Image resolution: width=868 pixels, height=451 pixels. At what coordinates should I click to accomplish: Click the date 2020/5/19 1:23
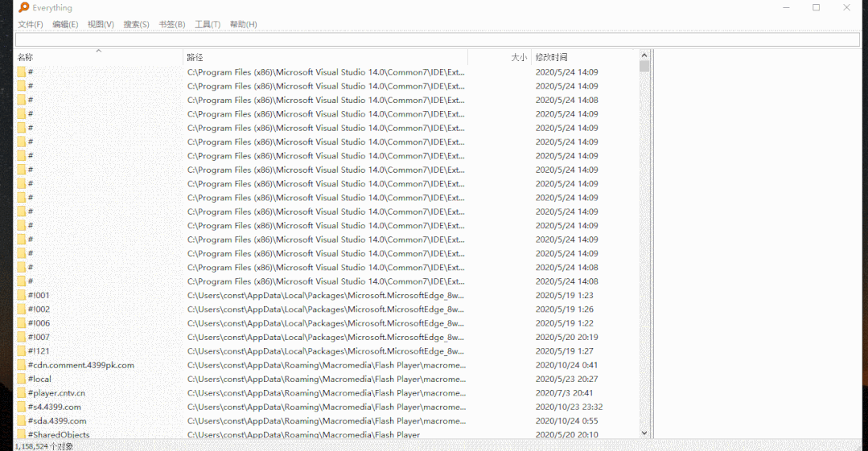[x=564, y=296]
